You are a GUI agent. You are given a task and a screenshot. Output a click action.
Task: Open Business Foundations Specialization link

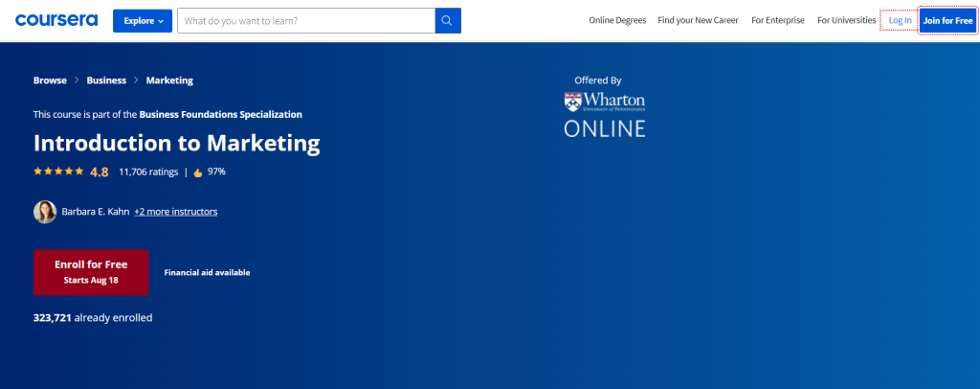(x=221, y=114)
